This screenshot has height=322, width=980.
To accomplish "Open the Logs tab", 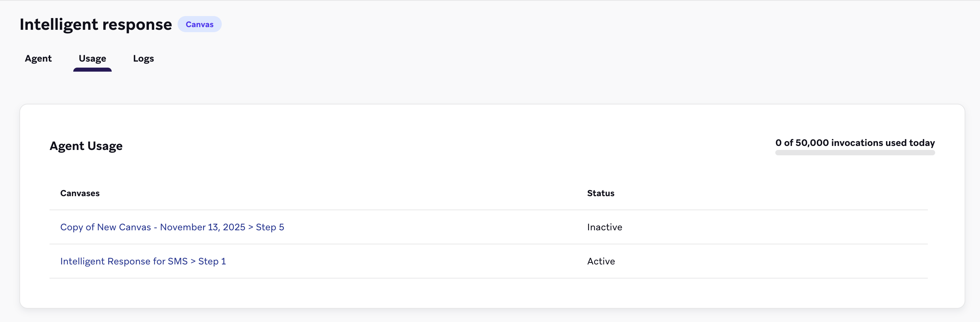I will [143, 59].
